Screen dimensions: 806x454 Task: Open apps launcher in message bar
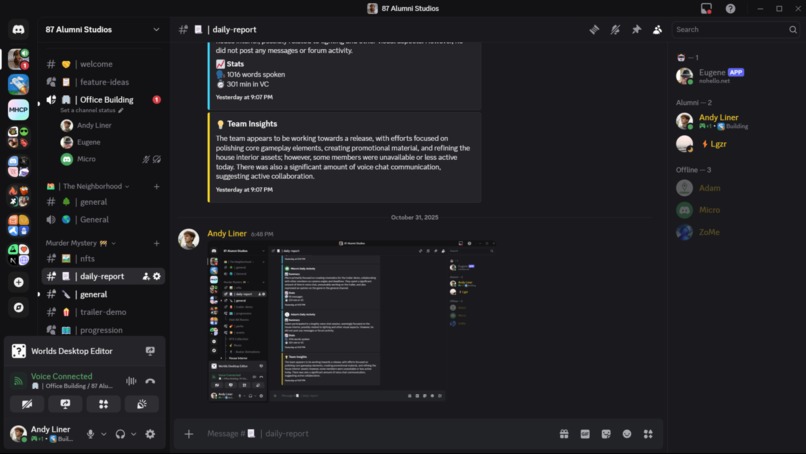click(648, 434)
